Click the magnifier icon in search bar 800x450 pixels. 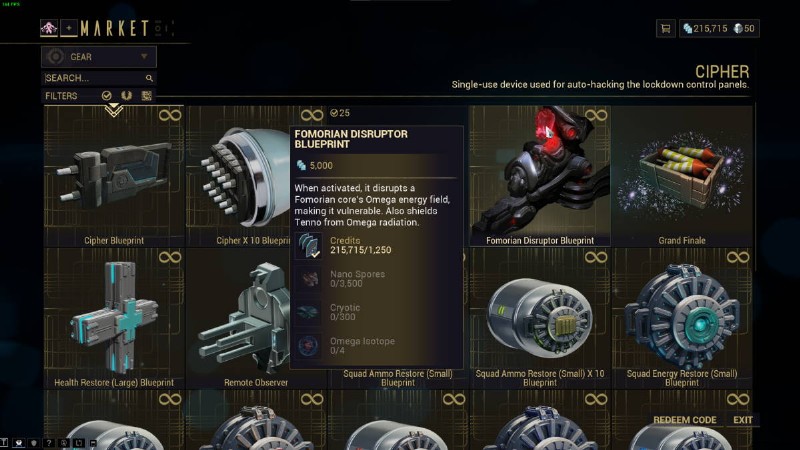[149, 78]
